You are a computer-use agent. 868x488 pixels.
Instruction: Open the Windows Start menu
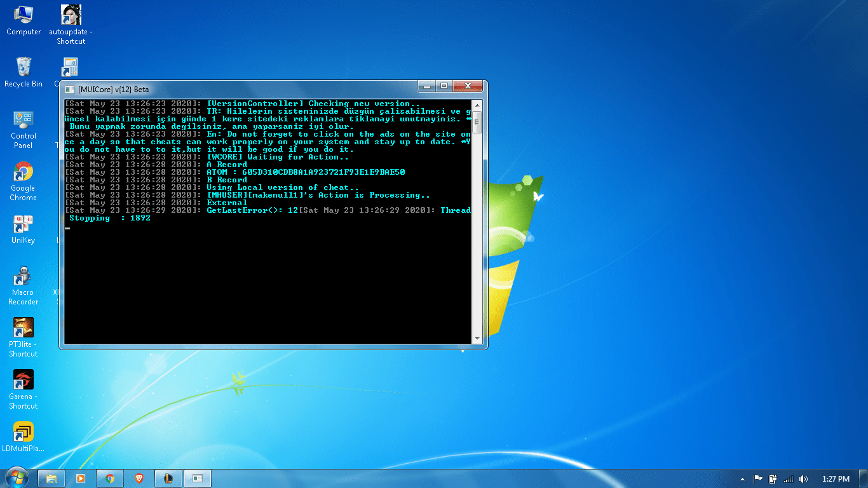coord(17,478)
